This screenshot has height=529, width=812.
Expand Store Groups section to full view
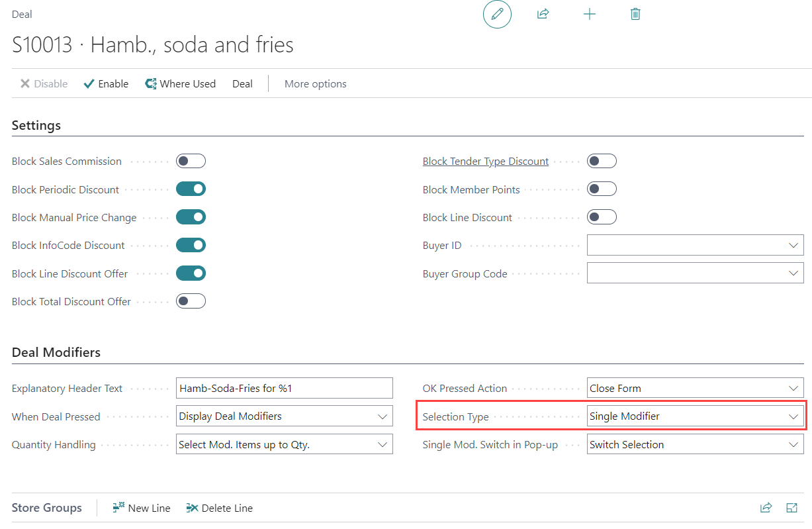tap(791, 508)
